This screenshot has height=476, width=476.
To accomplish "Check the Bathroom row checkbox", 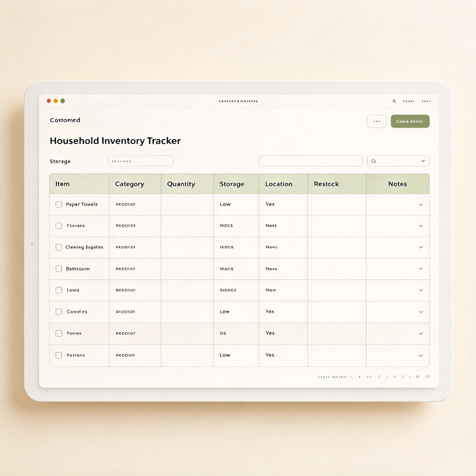I will (59, 269).
